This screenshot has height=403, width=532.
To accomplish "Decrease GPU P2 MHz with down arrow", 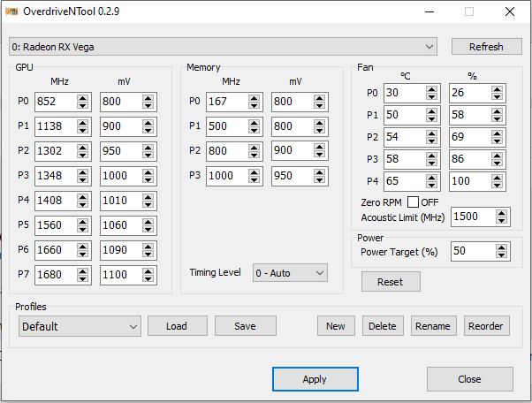I will tap(82, 155).
